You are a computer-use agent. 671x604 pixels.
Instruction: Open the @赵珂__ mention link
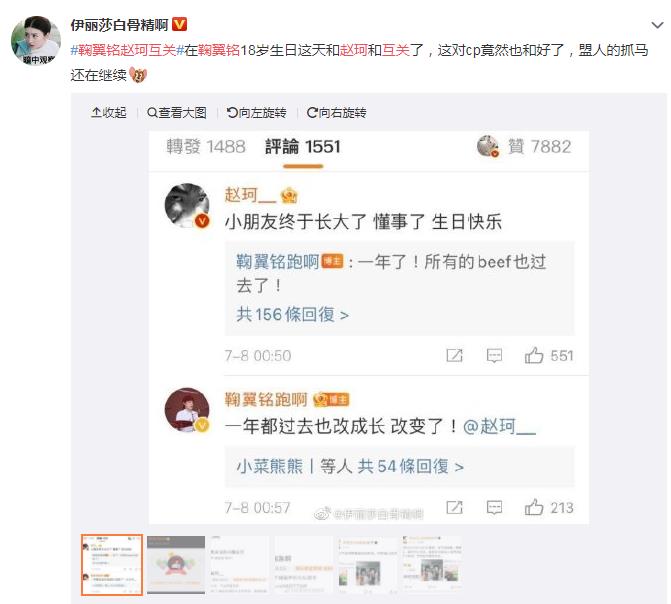coord(499,426)
